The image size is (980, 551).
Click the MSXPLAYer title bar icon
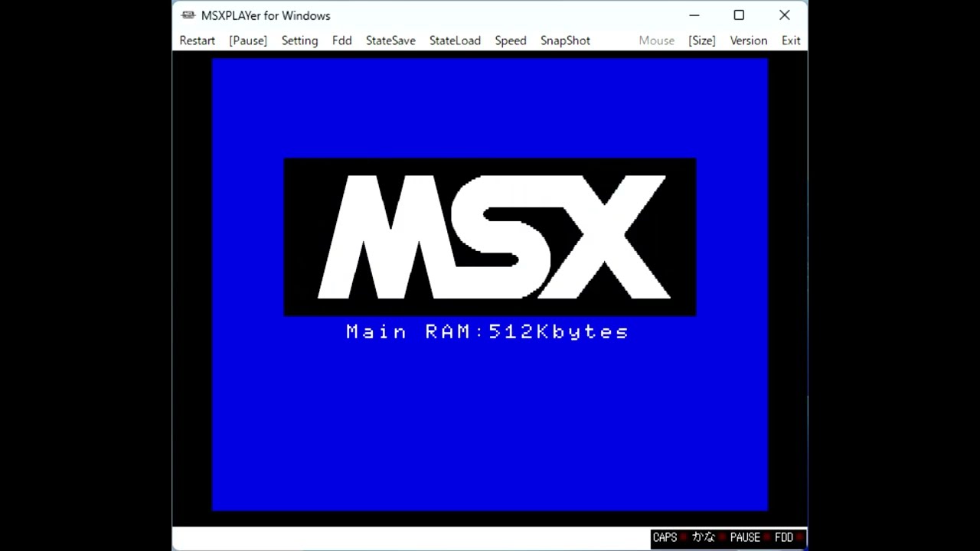[x=188, y=15]
